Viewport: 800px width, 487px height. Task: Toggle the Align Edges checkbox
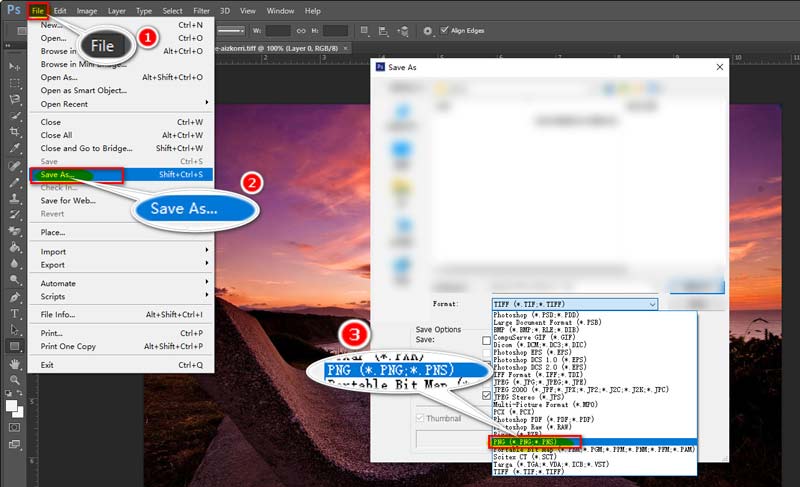coord(444,30)
